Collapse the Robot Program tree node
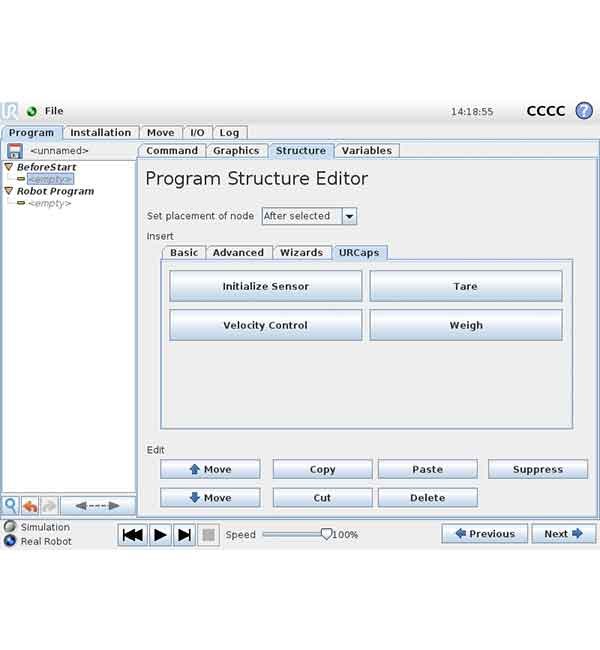This screenshot has width=600, height=650. tap(9, 191)
